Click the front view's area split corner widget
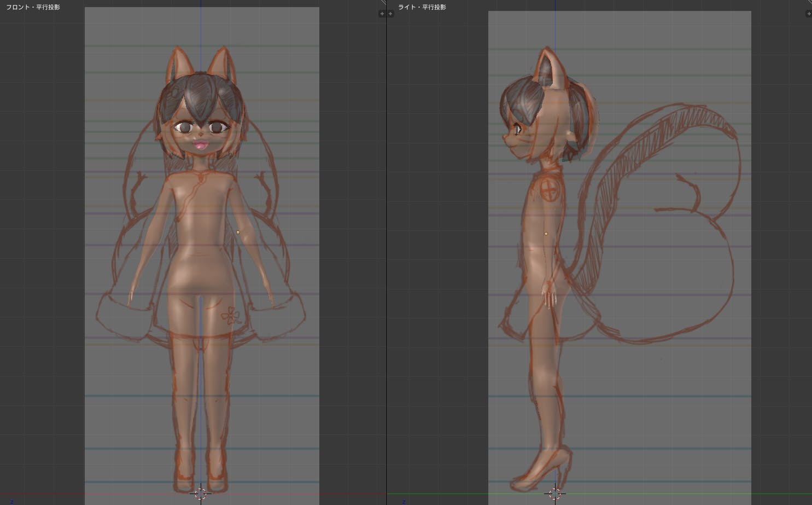This screenshot has width=812, height=505. tap(383, 2)
